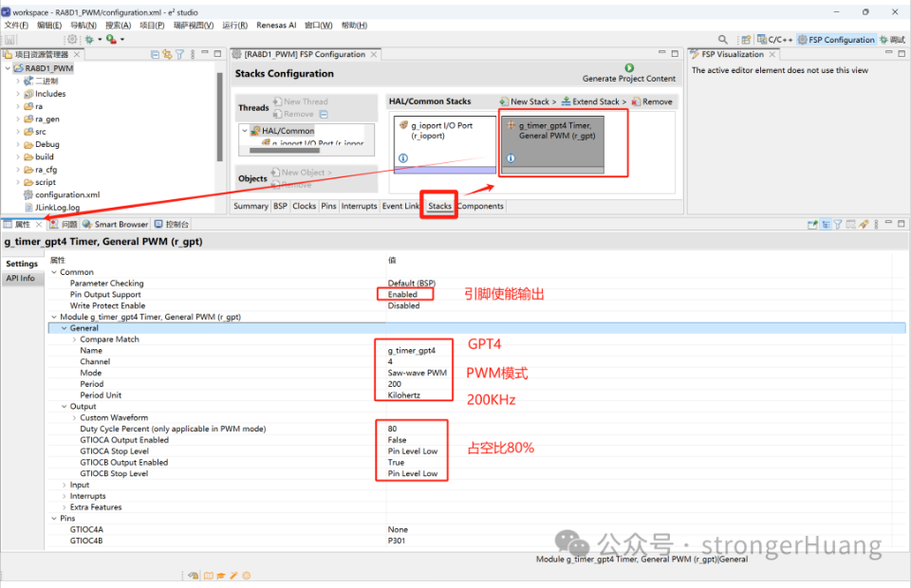The width and height of the screenshot is (911, 588).
Task: Collapse all in project explorer
Action: pos(155,54)
